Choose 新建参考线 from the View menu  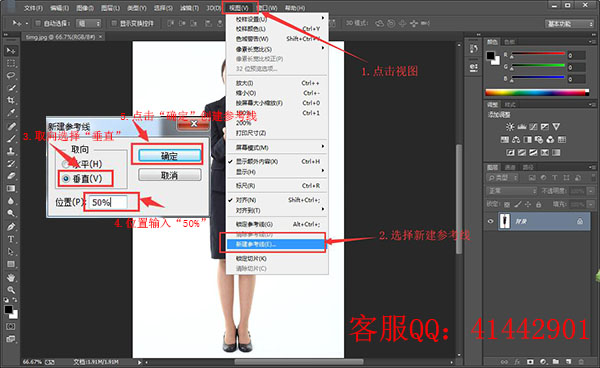click(x=276, y=244)
